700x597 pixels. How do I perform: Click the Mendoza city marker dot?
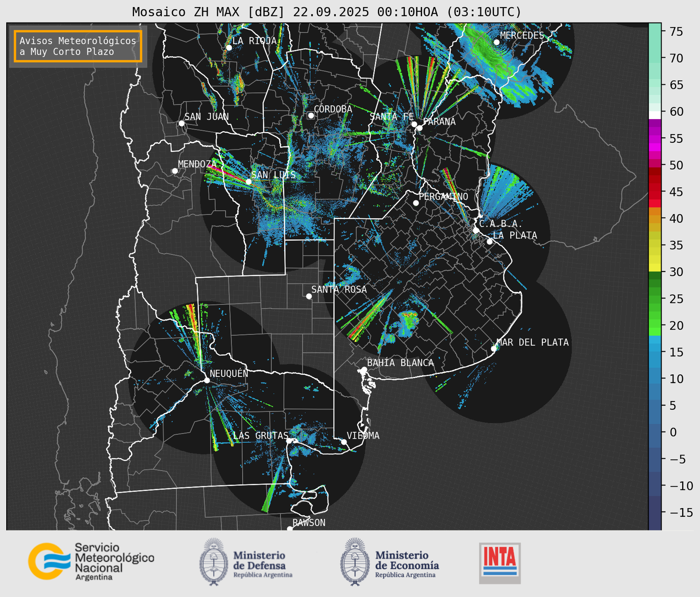coord(175,171)
